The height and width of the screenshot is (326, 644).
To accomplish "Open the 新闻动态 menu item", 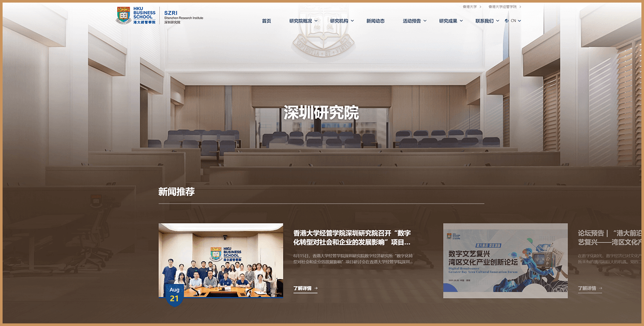I will [x=375, y=21].
